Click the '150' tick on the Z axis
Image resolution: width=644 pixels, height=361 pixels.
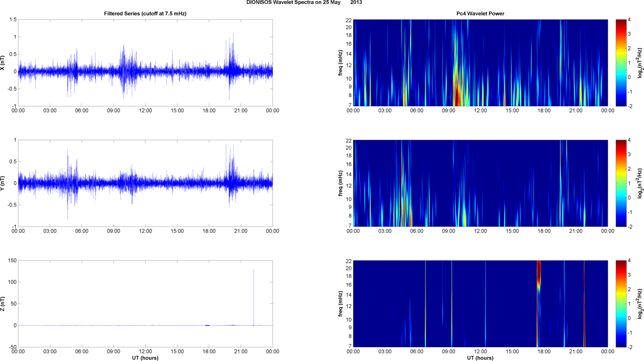point(12,261)
